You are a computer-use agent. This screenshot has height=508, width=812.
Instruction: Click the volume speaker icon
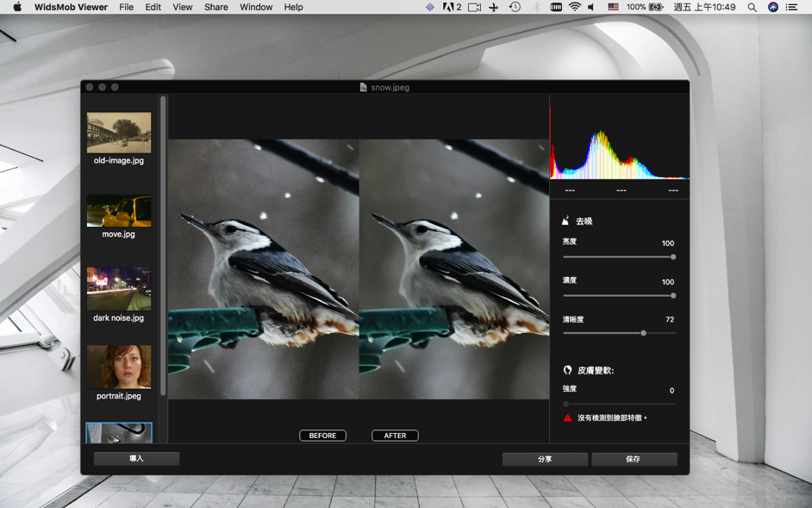pyautogui.click(x=590, y=7)
